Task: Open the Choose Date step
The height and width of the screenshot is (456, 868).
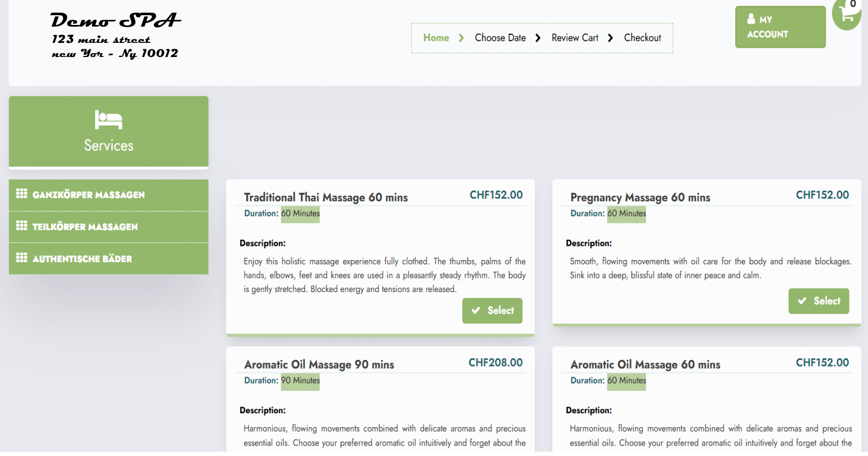Action: click(500, 38)
